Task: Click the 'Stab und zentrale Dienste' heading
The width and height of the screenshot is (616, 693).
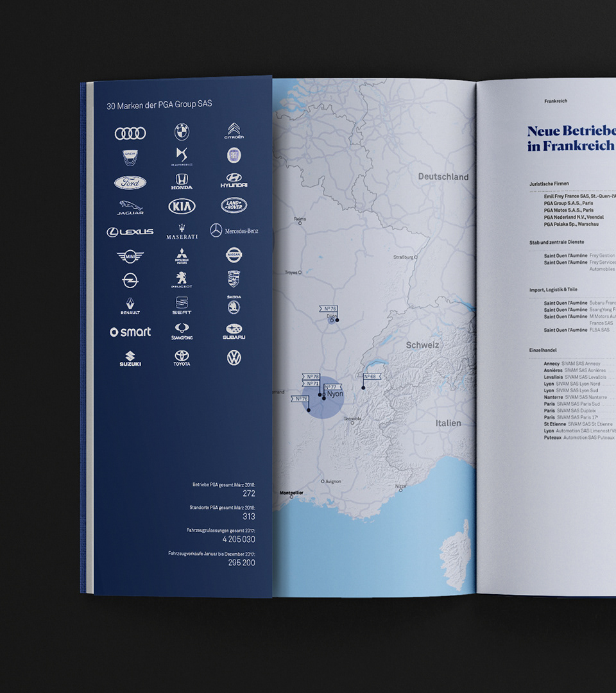Action: click(556, 243)
